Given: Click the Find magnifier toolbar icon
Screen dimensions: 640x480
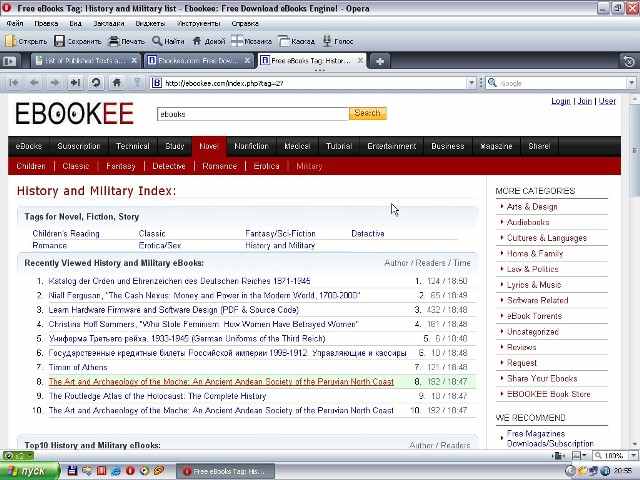Looking at the screenshot, I should pos(157,41).
